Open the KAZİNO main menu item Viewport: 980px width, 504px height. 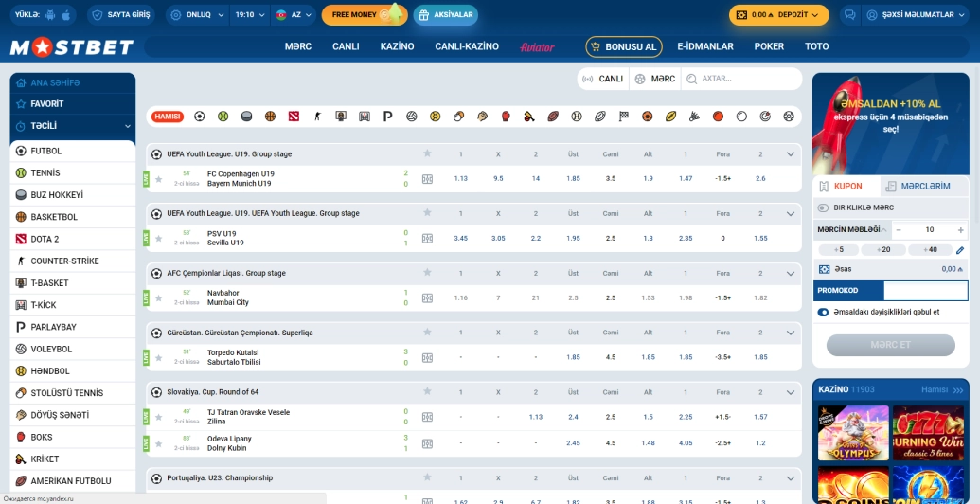point(397,46)
